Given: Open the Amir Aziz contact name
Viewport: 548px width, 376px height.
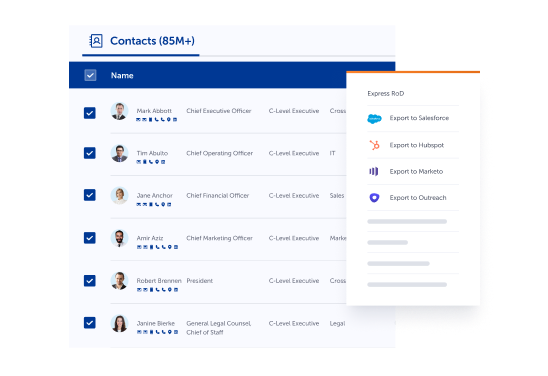Looking at the screenshot, I should [x=150, y=238].
